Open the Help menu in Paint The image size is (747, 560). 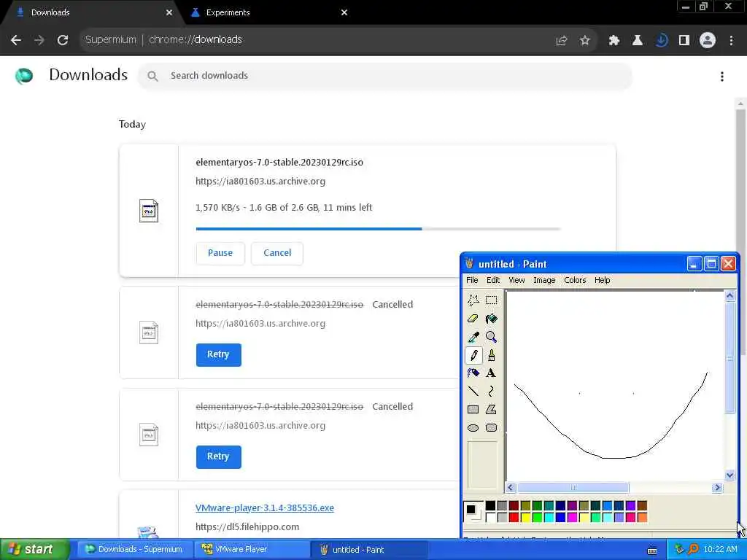tap(602, 280)
